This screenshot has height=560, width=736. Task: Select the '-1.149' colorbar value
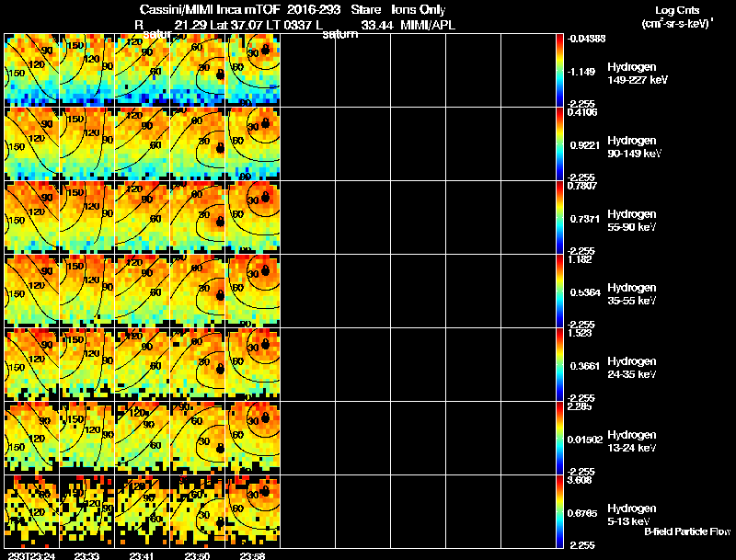tap(581, 72)
